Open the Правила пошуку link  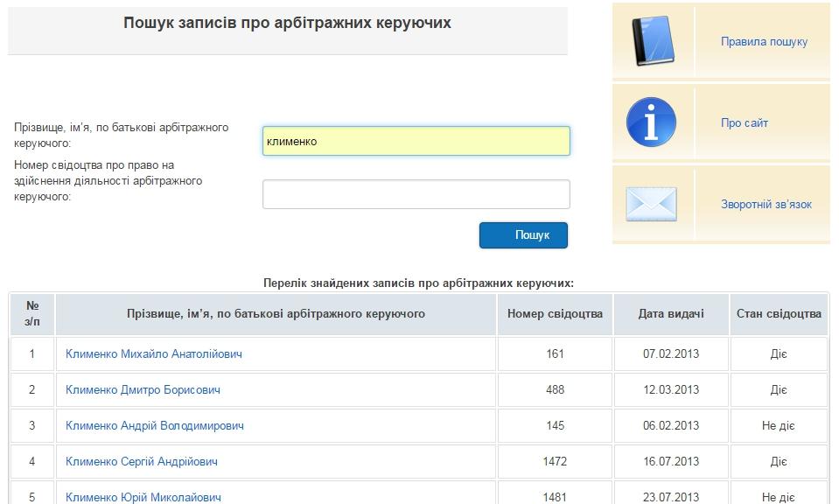[x=764, y=42]
